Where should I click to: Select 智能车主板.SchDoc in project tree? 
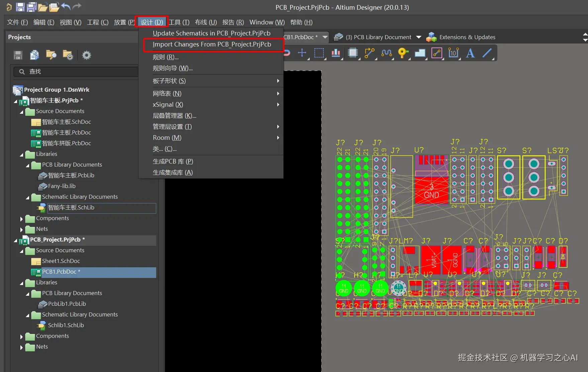(x=66, y=122)
